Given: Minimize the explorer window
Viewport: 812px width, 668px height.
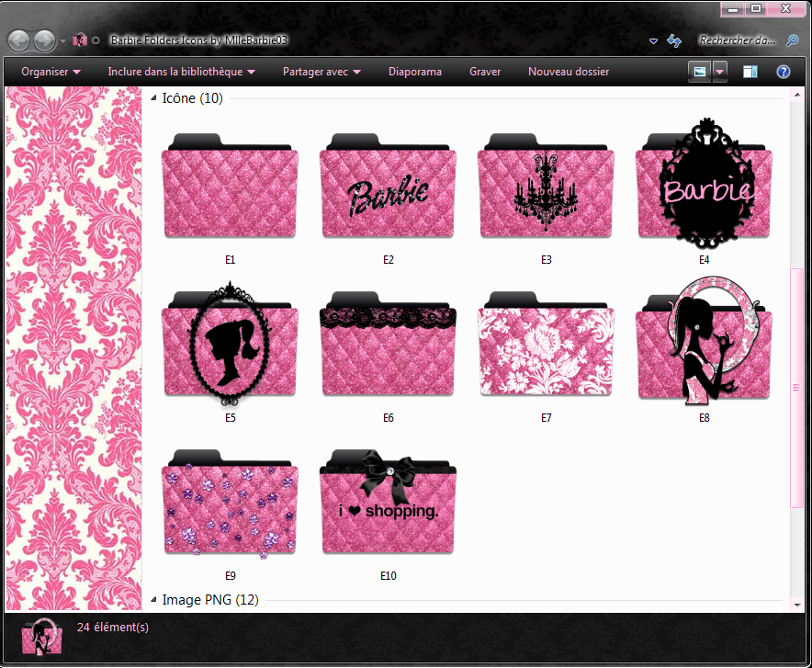Looking at the screenshot, I should 733,8.
